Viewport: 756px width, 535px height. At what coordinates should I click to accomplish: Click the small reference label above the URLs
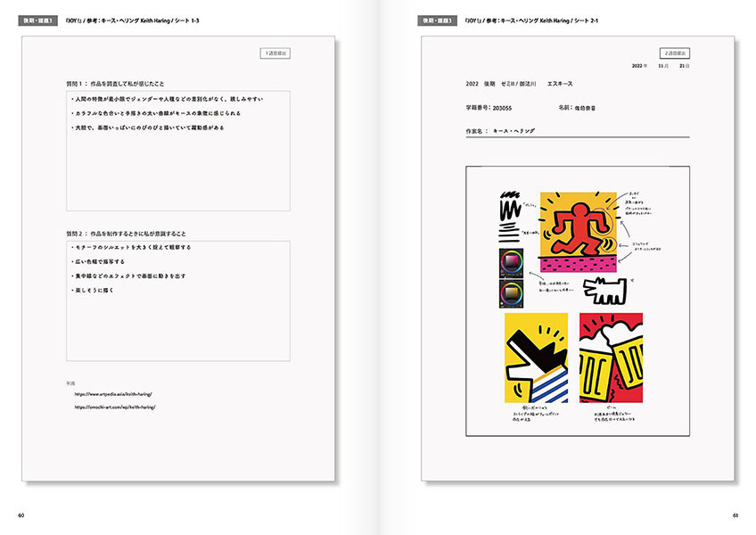[70, 383]
